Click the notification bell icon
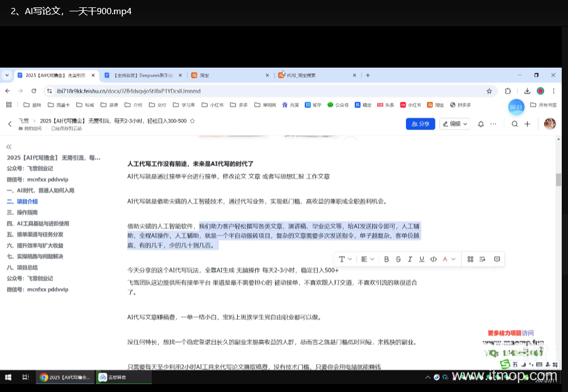 (x=481, y=124)
